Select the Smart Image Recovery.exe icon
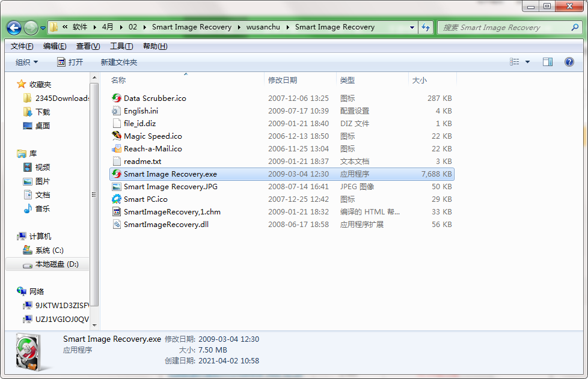588x379 pixels. [x=117, y=174]
